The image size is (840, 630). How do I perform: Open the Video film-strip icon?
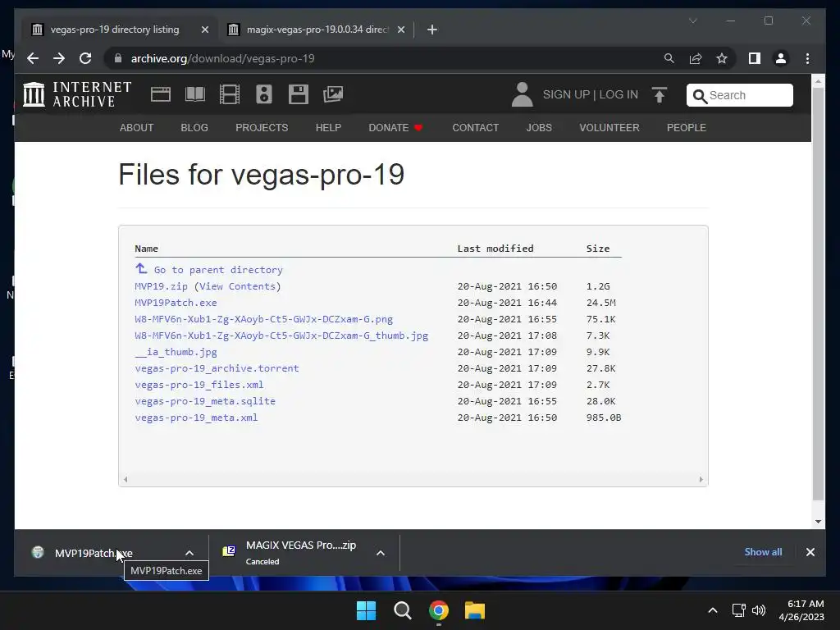(x=230, y=94)
